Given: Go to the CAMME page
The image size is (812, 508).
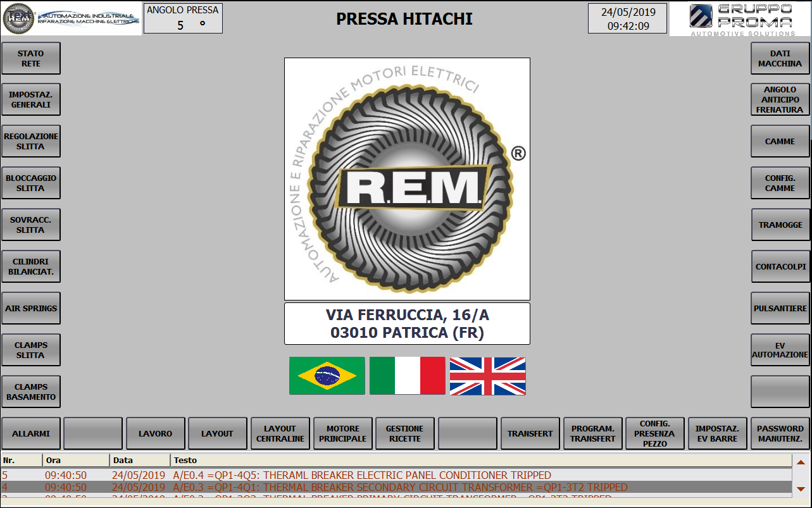Looking at the screenshot, I should tap(780, 142).
